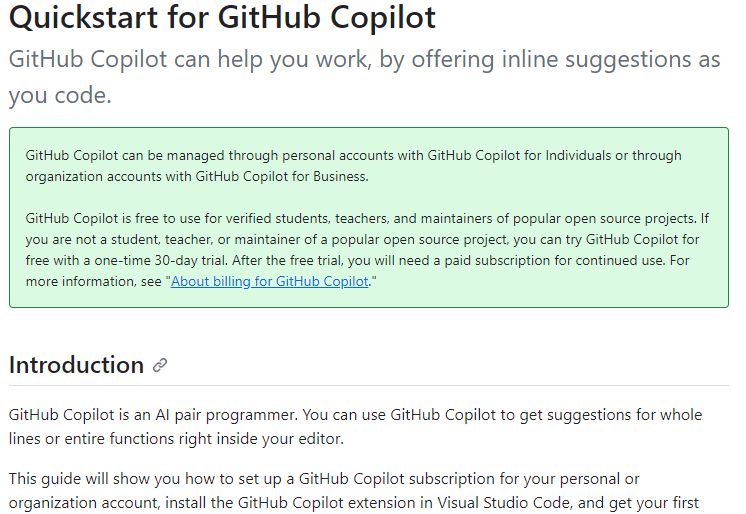Click the words 'you code.' ending the subtitle
This screenshot has height=514, width=746.
click(x=60, y=95)
